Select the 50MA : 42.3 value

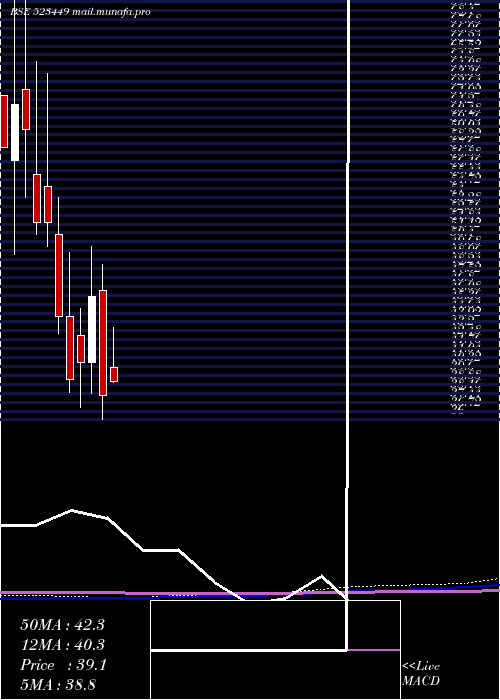(x=62, y=625)
